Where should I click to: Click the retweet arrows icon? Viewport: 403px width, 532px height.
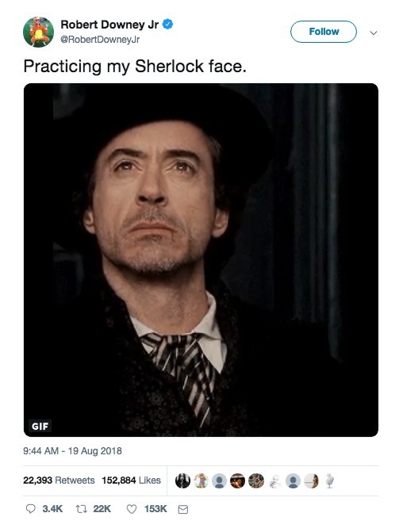click(80, 508)
